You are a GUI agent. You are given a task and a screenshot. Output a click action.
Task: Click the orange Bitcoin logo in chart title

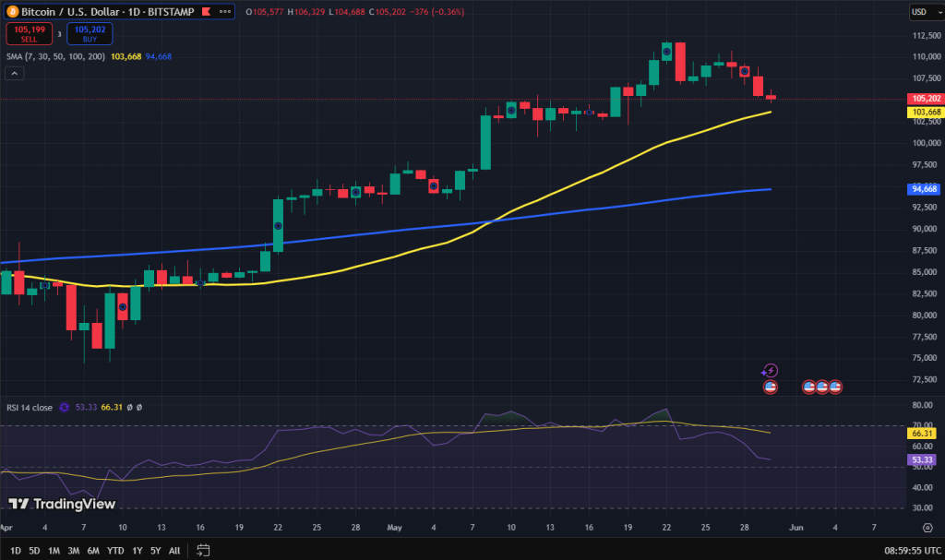pyautogui.click(x=12, y=11)
